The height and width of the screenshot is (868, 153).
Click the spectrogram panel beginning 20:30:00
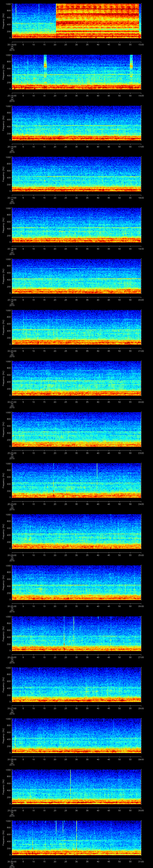[76, 838]
